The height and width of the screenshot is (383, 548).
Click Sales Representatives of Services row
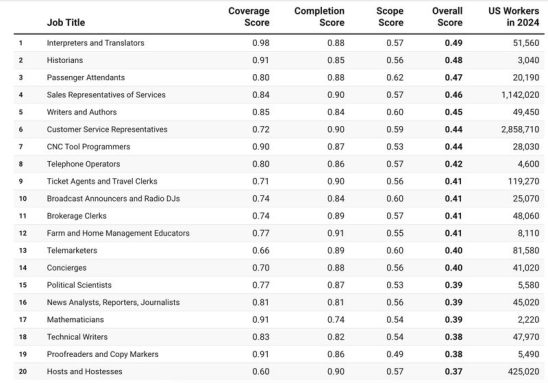[x=279, y=95]
